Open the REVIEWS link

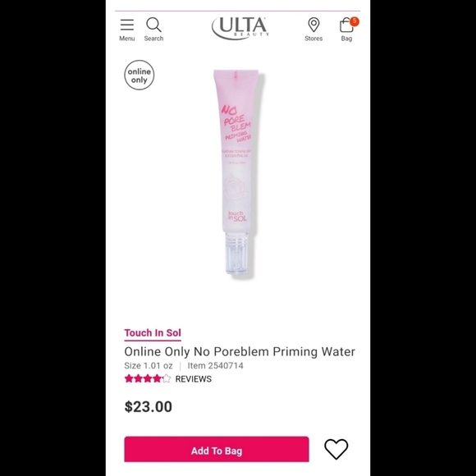pyautogui.click(x=194, y=379)
